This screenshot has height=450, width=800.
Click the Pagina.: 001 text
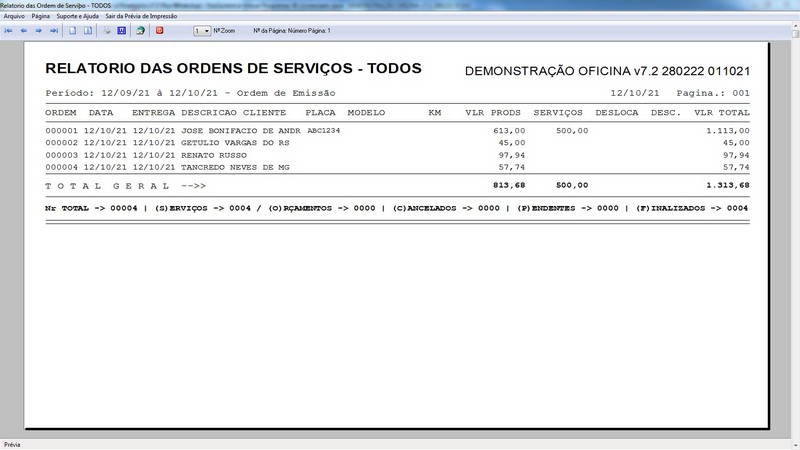(713, 93)
